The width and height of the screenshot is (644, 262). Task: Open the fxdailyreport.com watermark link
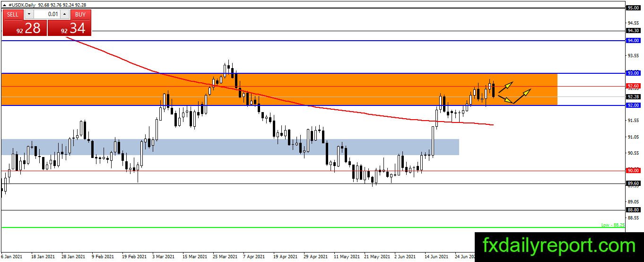[x=559, y=246]
